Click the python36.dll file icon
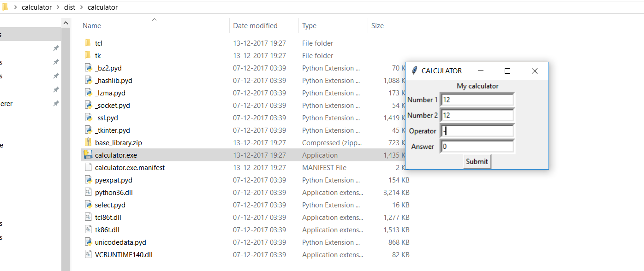The height and width of the screenshot is (271, 644). point(88,192)
